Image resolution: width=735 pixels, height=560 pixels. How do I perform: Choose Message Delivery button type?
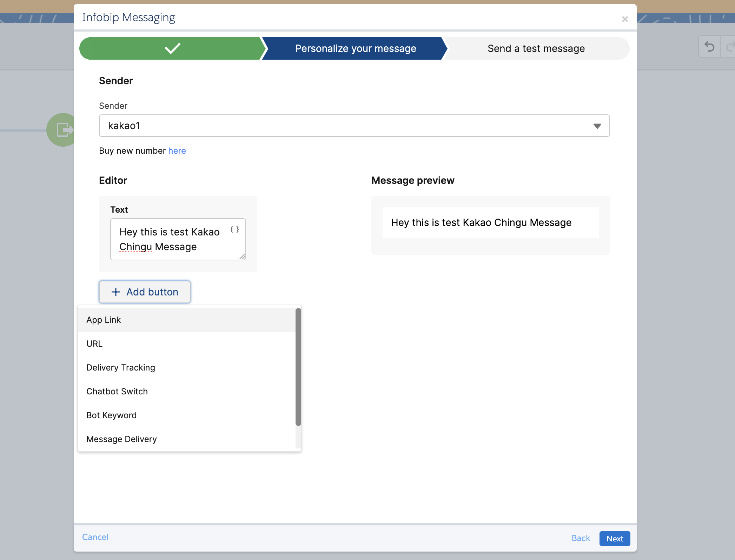point(187,439)
